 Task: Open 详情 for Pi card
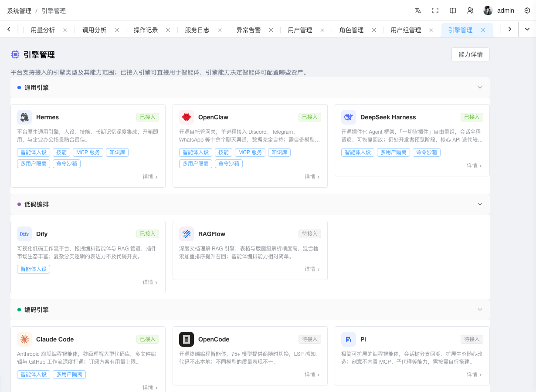click(x=475, y=375)
